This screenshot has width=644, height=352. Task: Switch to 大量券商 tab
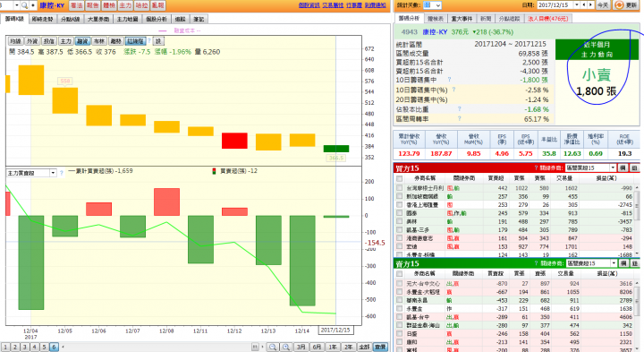(x=98, y=19)
